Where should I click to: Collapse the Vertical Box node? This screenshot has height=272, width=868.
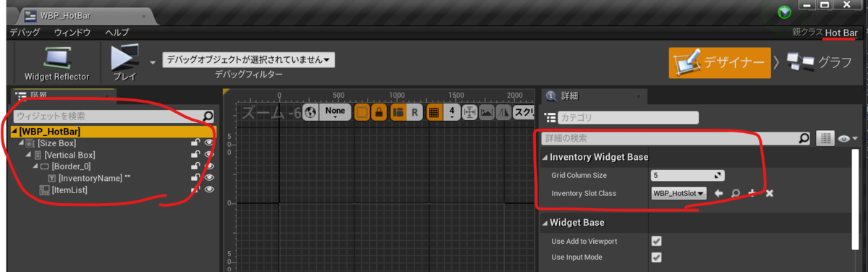28,155
